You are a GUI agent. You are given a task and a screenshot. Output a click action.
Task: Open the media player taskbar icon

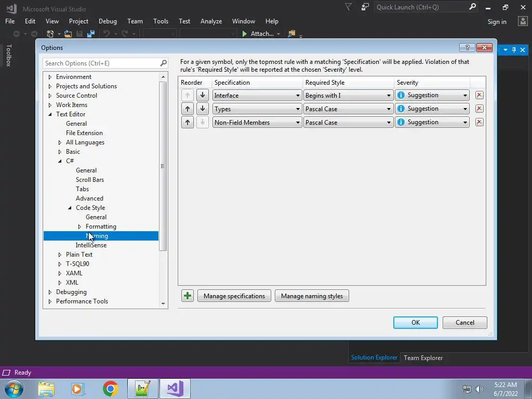(77, 389)
